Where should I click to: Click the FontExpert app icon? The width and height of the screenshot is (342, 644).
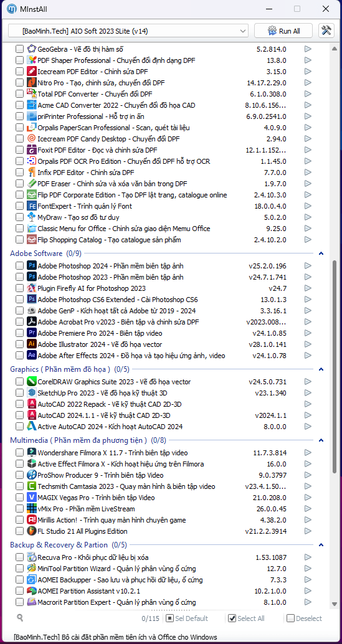tap(32, 206)
